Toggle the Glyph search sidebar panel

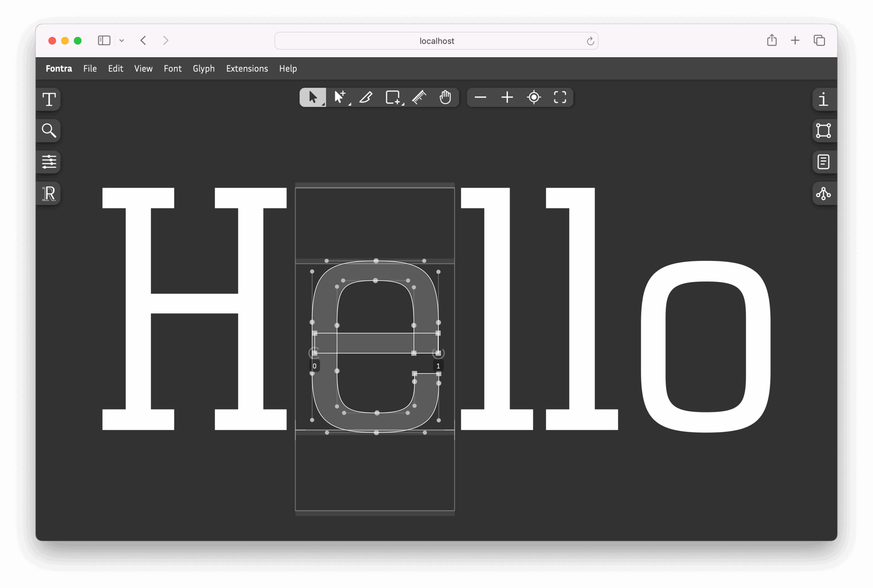(49, 131)
